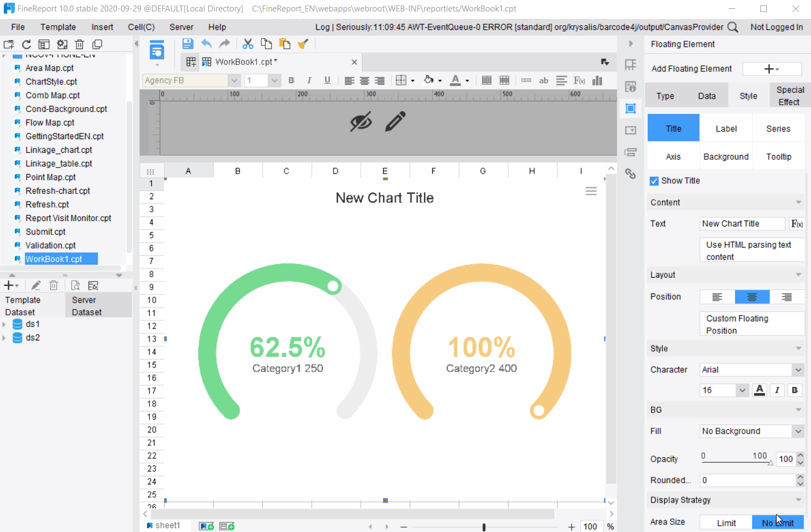
Task: Click the sheet1 tab at the bottom
Action: click(x=165, y=525)
